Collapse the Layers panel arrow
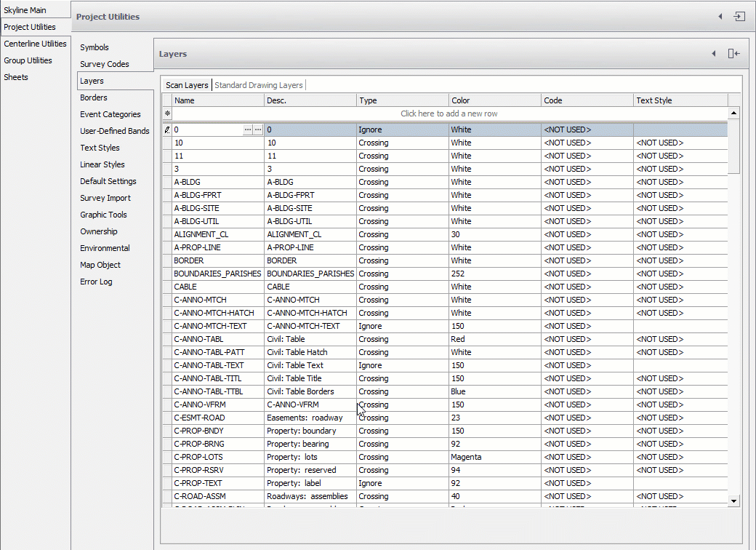This screenshot has height=550, width=756. pos(714,54)
